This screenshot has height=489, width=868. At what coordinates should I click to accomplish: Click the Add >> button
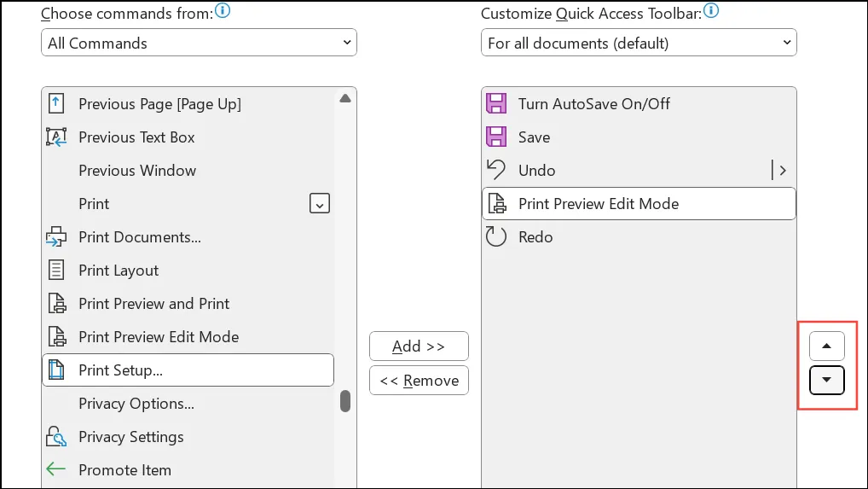coord(419,346)
